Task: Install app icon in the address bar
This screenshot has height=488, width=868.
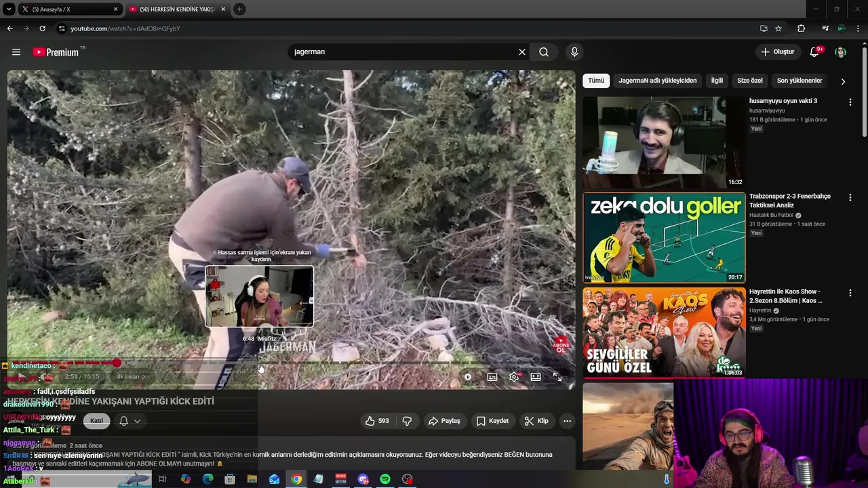Action: [764, 28]
